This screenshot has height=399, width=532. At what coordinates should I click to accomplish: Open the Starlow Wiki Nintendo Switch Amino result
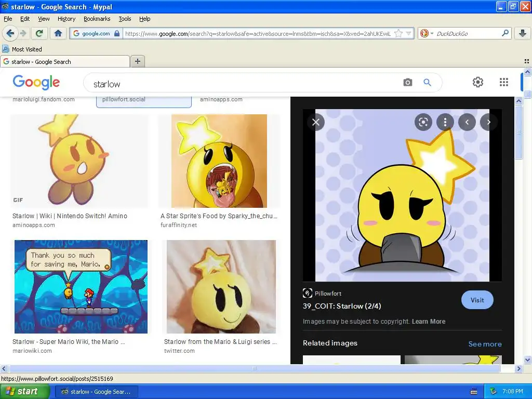pyautogui.click(x=70, y=216)
